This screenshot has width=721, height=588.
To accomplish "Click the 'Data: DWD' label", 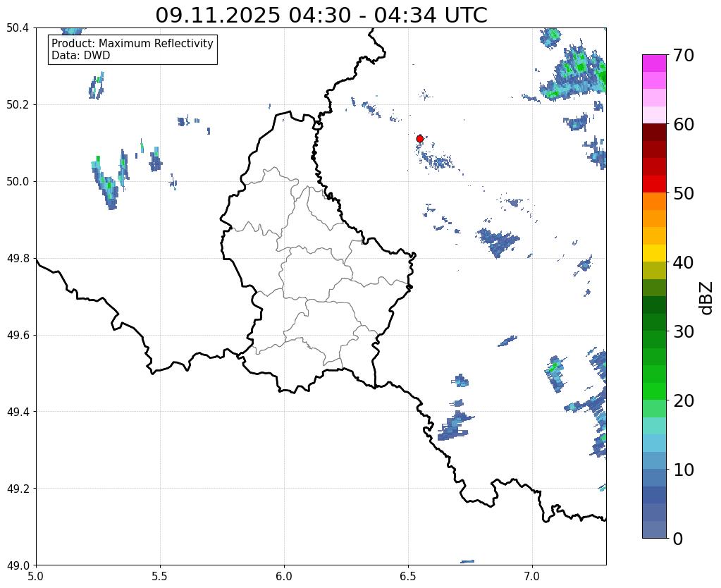I will (81, 56).
